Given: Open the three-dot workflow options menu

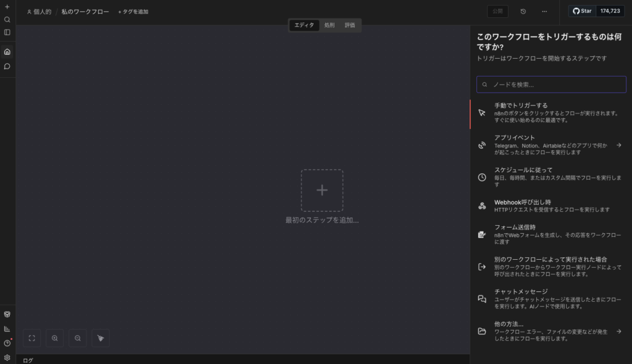Looking at the screenshot, I should (x=544, y=11).
